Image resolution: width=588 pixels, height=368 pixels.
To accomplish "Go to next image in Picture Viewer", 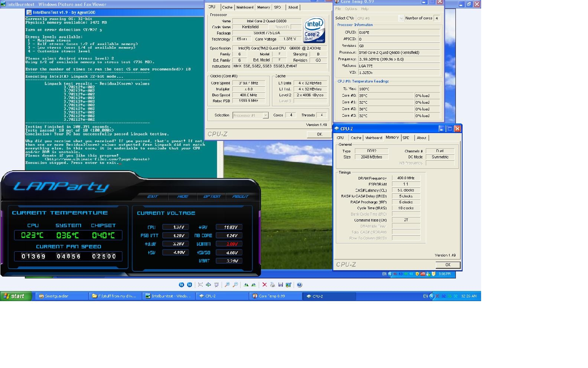I will [190, 285].
